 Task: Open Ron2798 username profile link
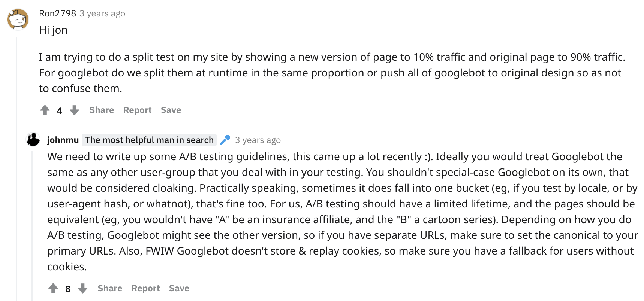(x=58, y=13)
